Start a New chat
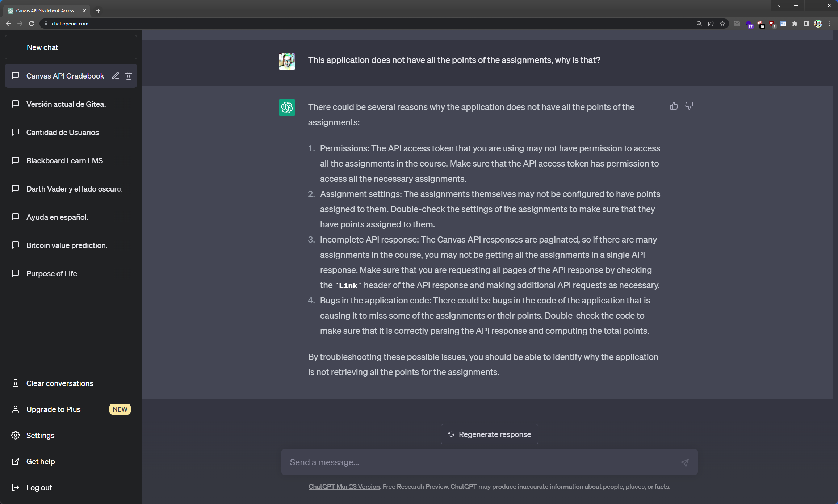 (x=71, y=47)
